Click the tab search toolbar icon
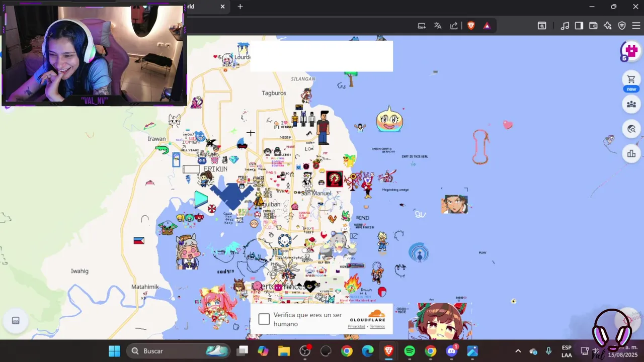Screen dimensions: 644x362 point(542,26)
